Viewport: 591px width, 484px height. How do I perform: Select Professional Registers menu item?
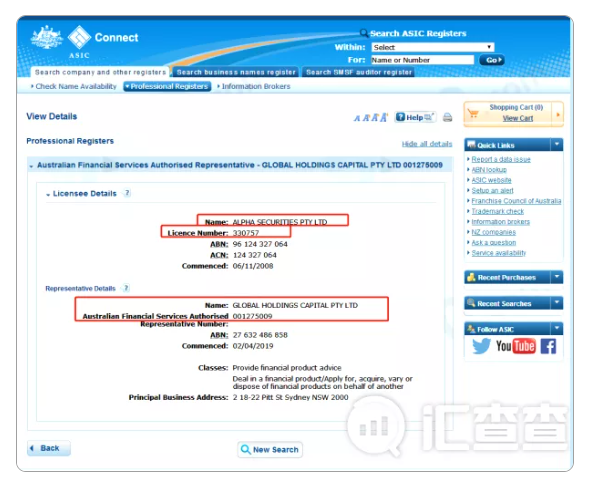point(167,86)
